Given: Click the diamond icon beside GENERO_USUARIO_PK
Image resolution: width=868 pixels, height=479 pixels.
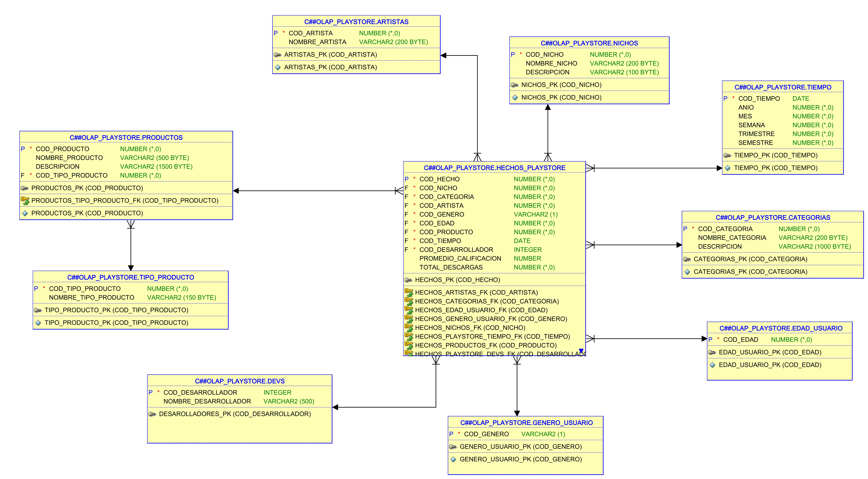Looking at the screenshot, I should [453, 459].
